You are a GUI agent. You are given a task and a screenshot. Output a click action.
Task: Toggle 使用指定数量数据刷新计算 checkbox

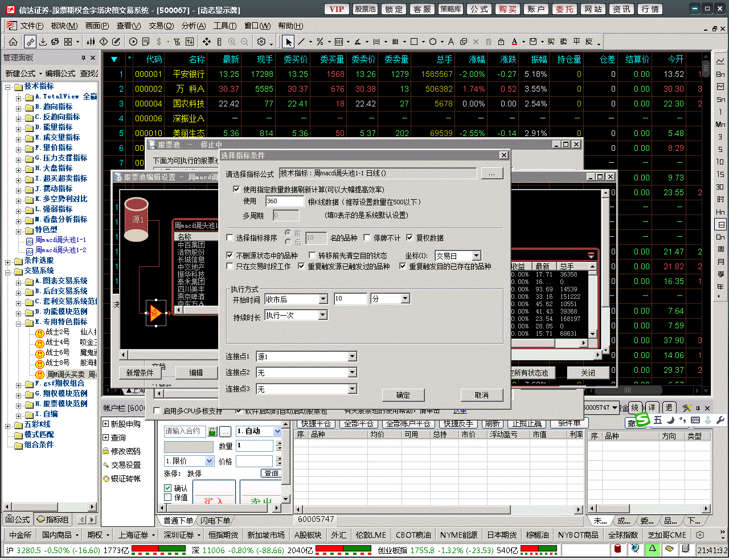236,190
